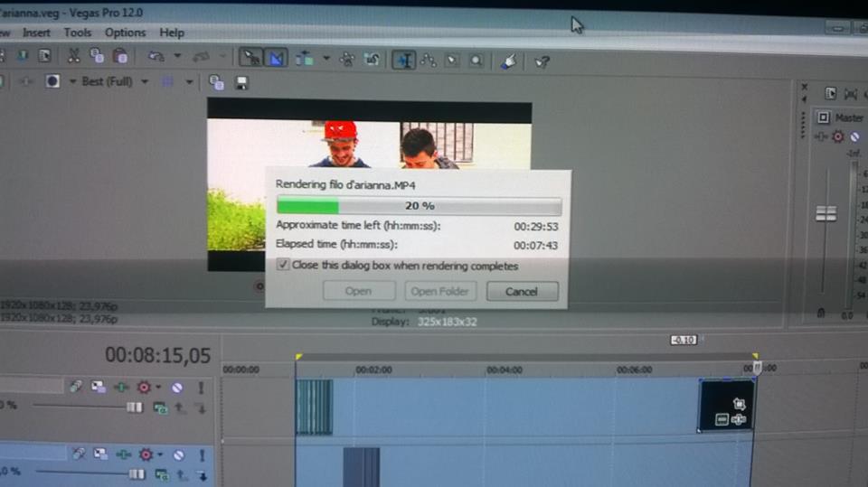Open the Insert menu
Screen dimensions: 868x487
click(37, 33)
